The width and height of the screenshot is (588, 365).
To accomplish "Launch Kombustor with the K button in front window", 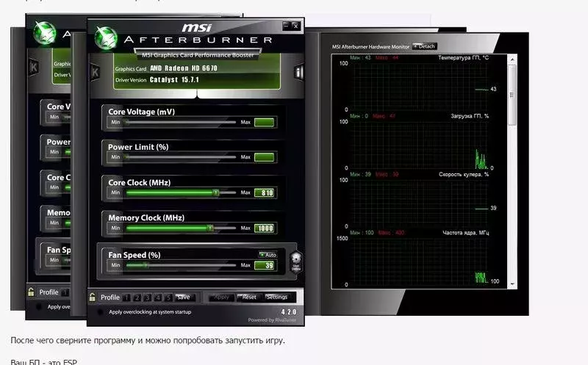I will [95, 72].
